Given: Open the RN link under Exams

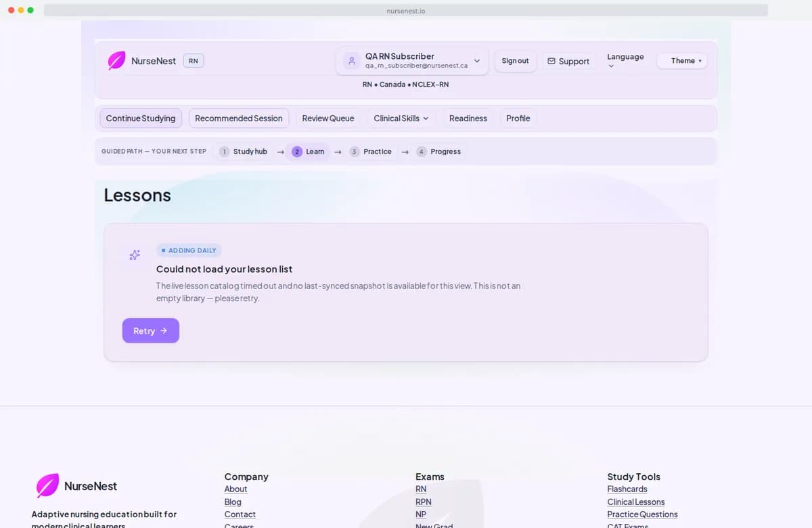Looking at the screenshot, I should tap(421, 489).
